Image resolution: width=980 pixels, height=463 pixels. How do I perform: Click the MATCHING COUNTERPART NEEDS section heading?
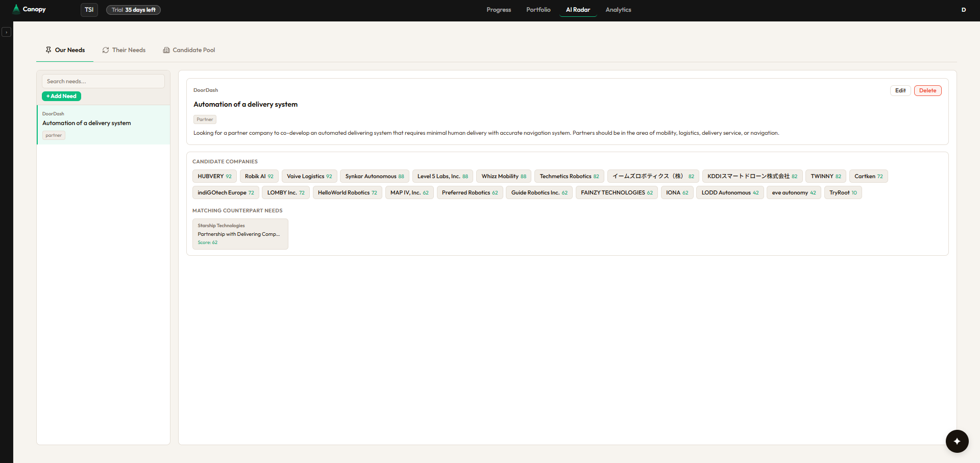tap(237, 210)
